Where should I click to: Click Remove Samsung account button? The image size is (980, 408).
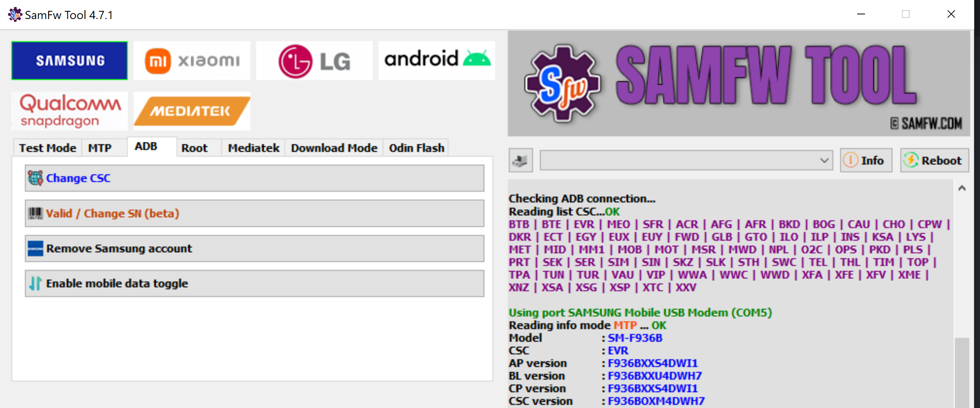pyautogui.click(x=255, y=248)
